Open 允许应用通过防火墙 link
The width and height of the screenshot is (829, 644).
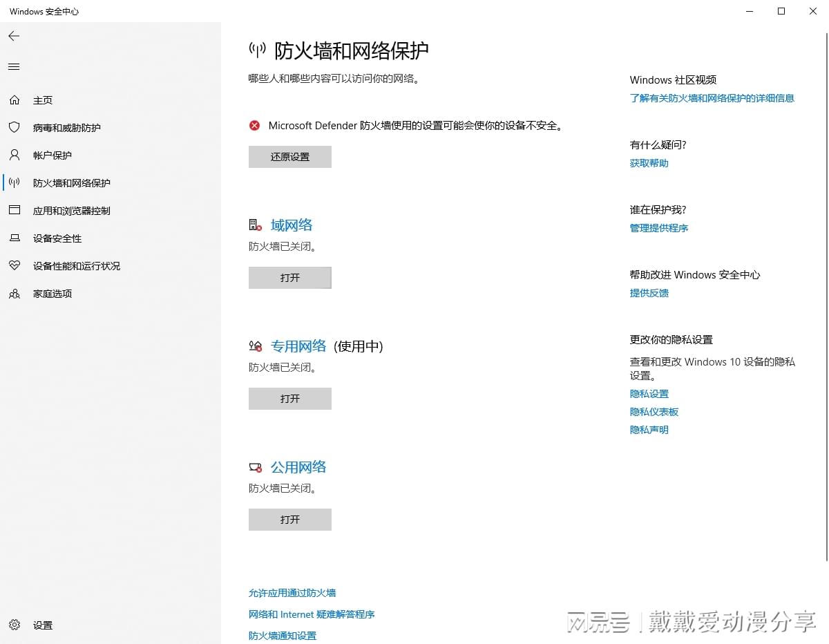[292, 593]
